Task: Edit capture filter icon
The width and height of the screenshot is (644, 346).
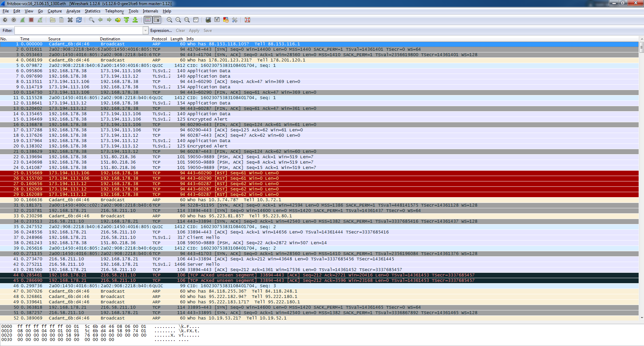Action: click(209, 20)
